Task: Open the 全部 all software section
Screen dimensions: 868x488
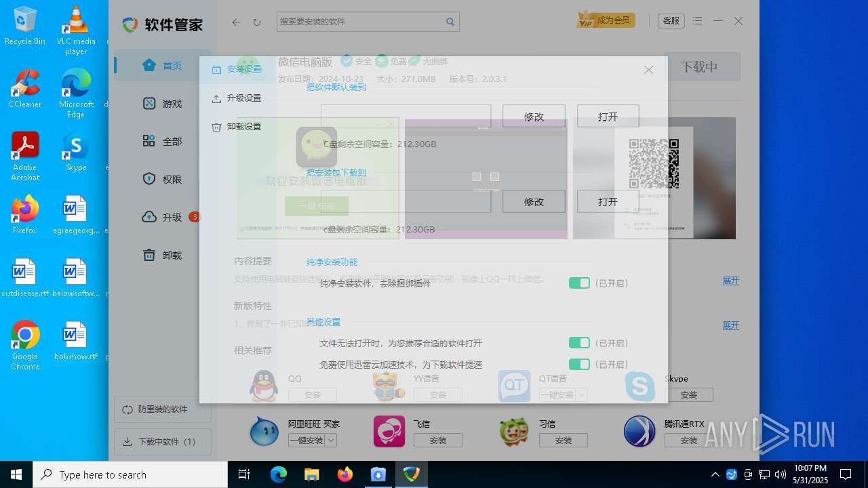Action: (163, 142)
